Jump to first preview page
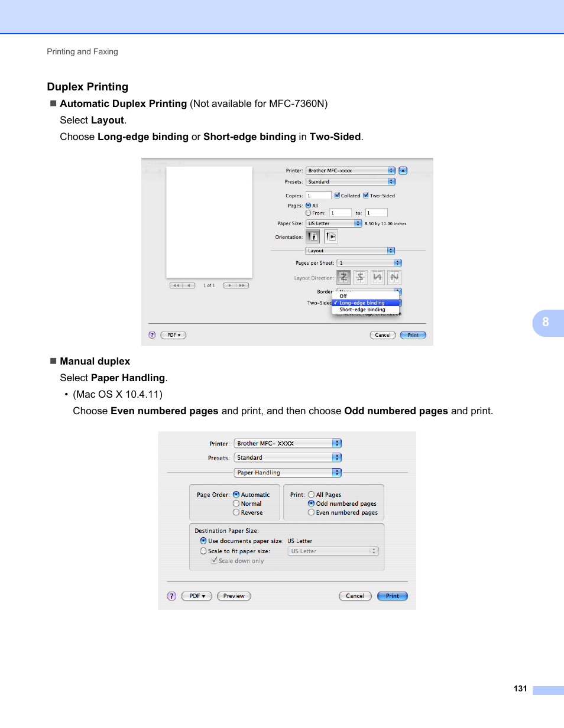This screenshot has height=728, width=564. click(x=176, y=285)
